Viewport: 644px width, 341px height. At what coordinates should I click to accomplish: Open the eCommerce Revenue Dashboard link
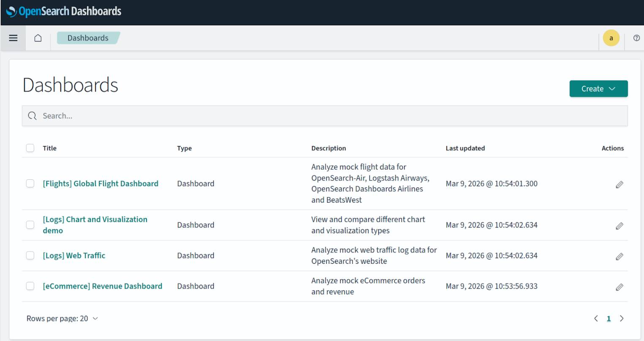coord(102,286)
